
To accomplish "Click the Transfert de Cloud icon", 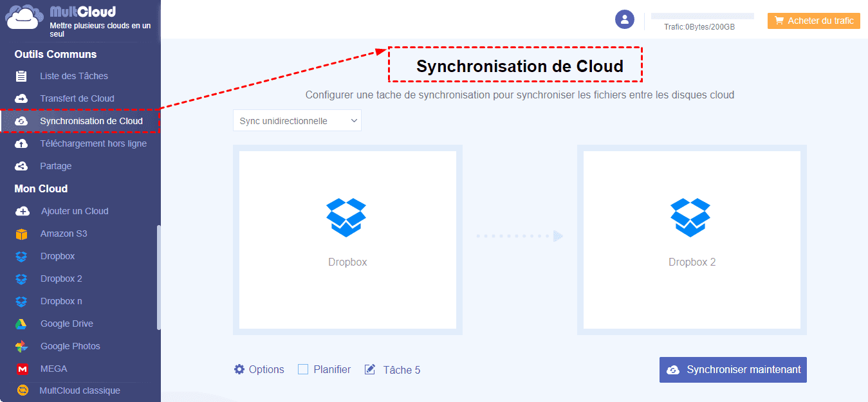I will pyautogui.click(x=21, y=98).
